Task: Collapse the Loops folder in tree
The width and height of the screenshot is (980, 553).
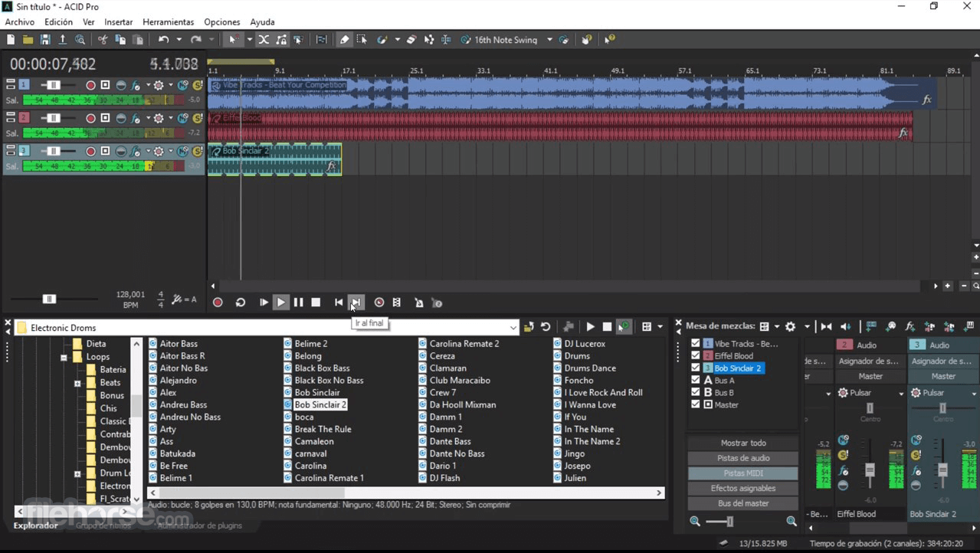Action: pyautogui.click(x=64, y=358)
